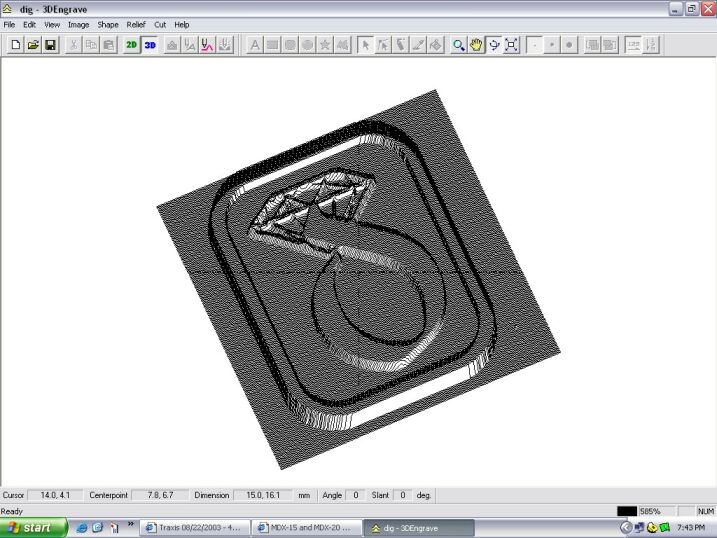717x538 pixels.
Task: Switch to MDX-15 and MDX-20 taskbar window
Action: point(306,527)
